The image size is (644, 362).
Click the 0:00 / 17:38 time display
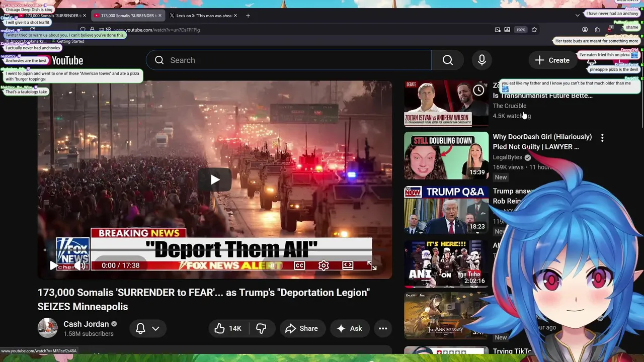pos(121,265)
